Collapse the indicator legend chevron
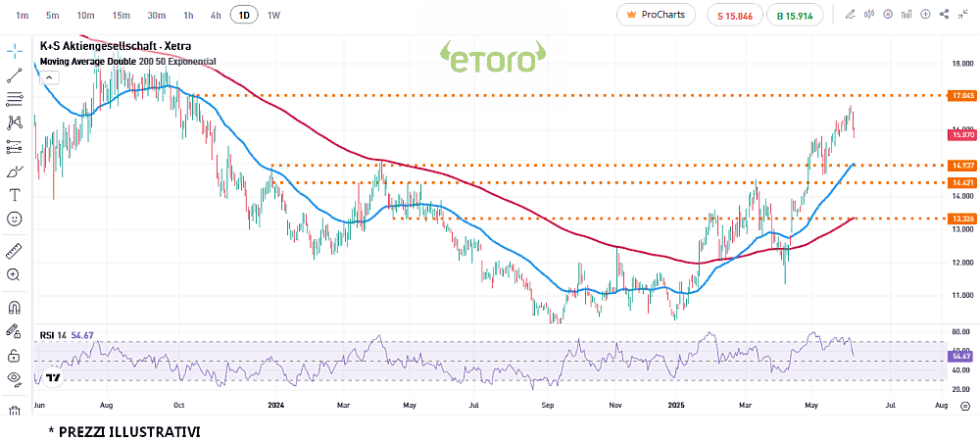This screenshot has width=980, height=441. pos(48,78)
